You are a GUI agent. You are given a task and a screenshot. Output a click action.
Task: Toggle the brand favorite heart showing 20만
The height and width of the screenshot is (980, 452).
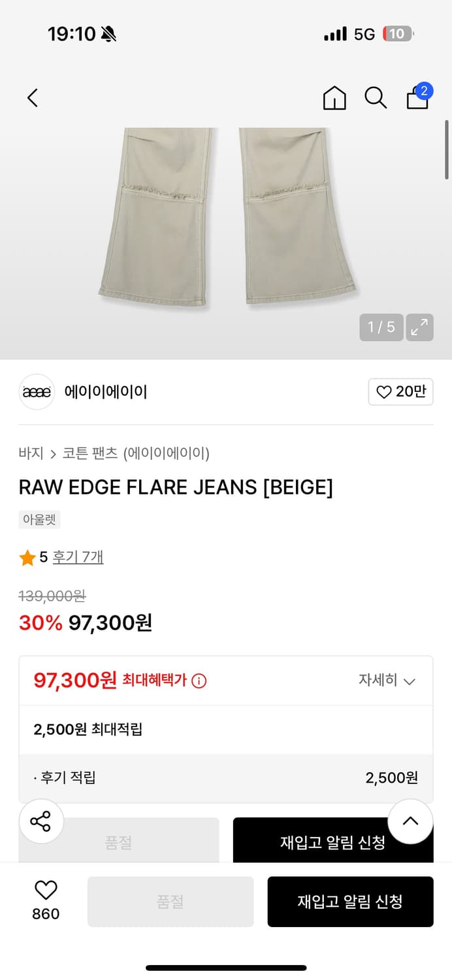(400, 392)
